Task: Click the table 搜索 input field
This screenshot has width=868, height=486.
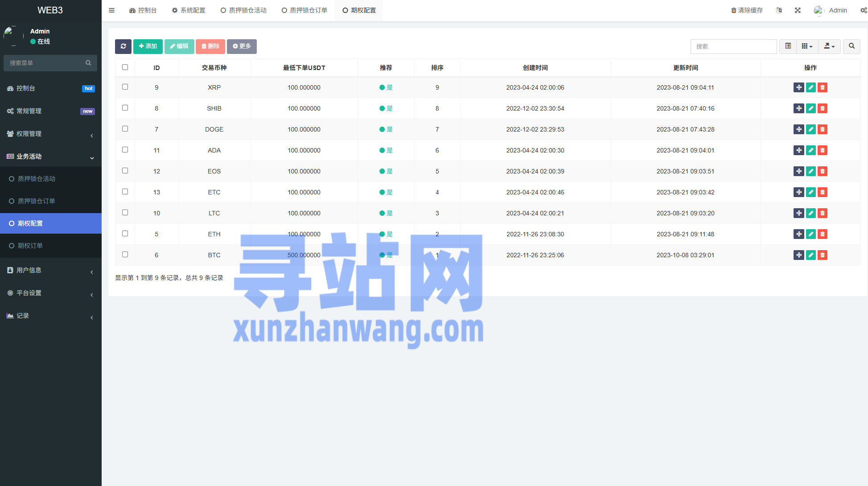Action: [x=733, y=46]
